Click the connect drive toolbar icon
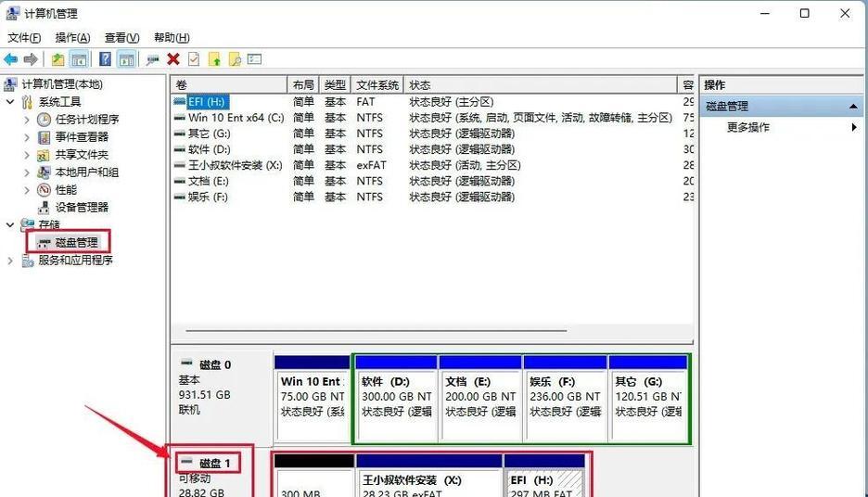This screenshot has height=497, width=868. [x=153, y=59]
